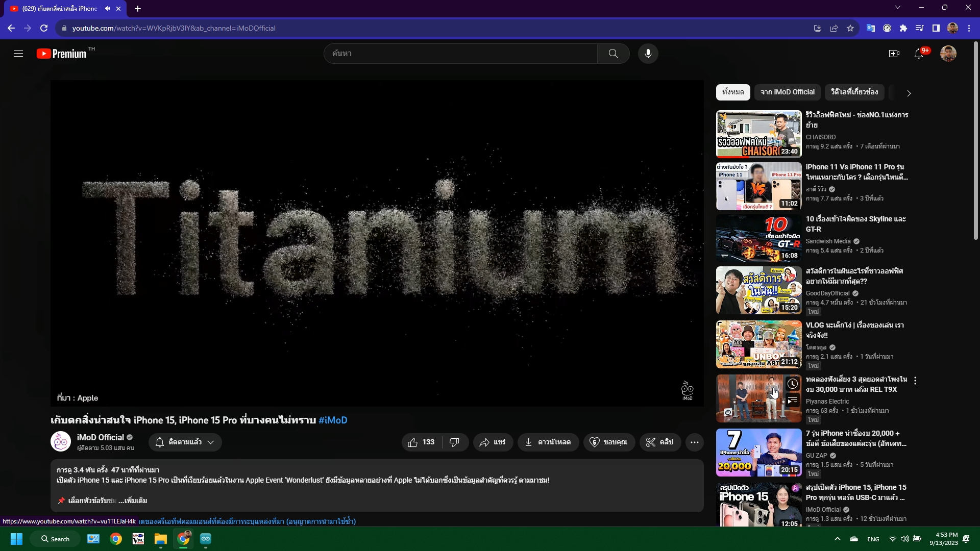Create a clip with scissors button
The width and height of the screenshot is (980, 551).
pos(660,442)
